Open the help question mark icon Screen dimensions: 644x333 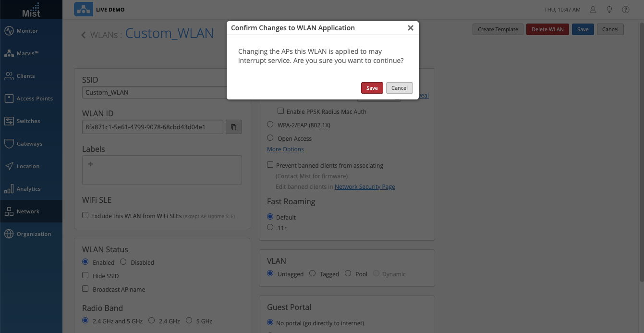(626, 10)
